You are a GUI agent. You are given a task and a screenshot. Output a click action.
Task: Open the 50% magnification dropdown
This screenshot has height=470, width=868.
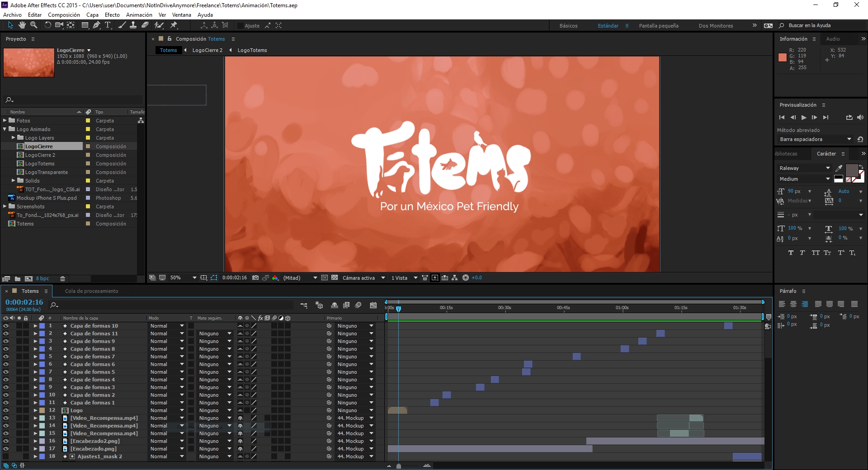[183, 278]
